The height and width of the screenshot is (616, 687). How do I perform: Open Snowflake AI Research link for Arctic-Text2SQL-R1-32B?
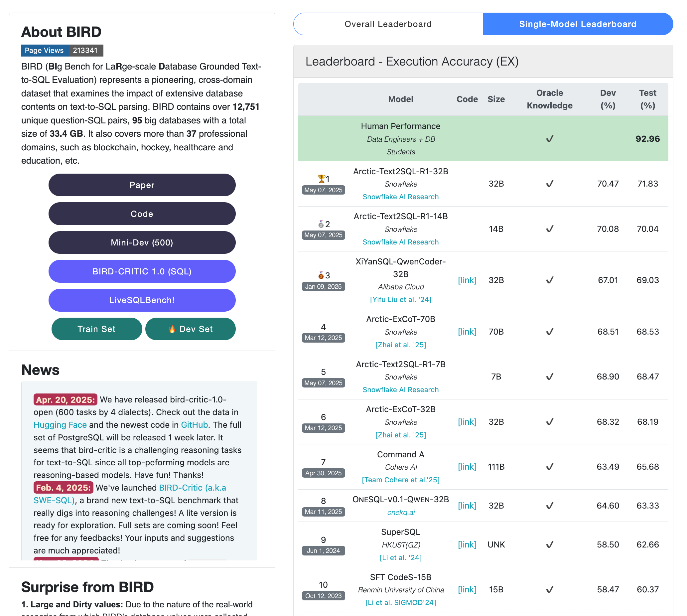point(400,197)
